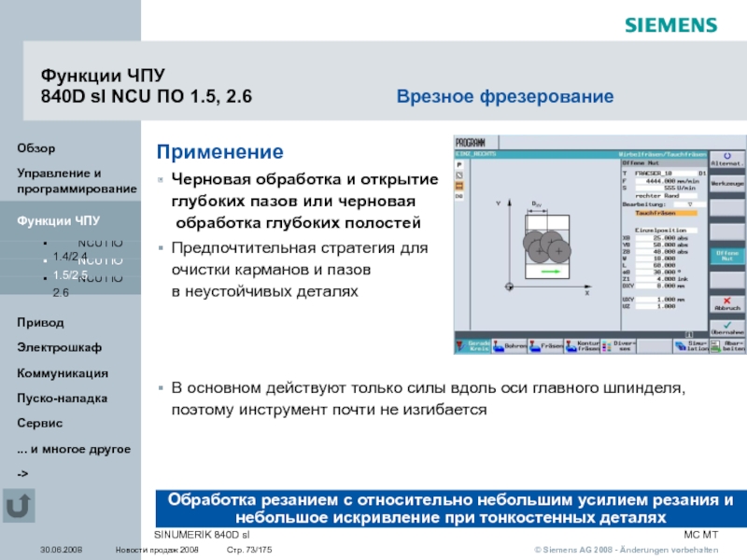This screenshot has height=560, width=747.
Task: Open the Привод sidebar section
Action: [40, 323]
